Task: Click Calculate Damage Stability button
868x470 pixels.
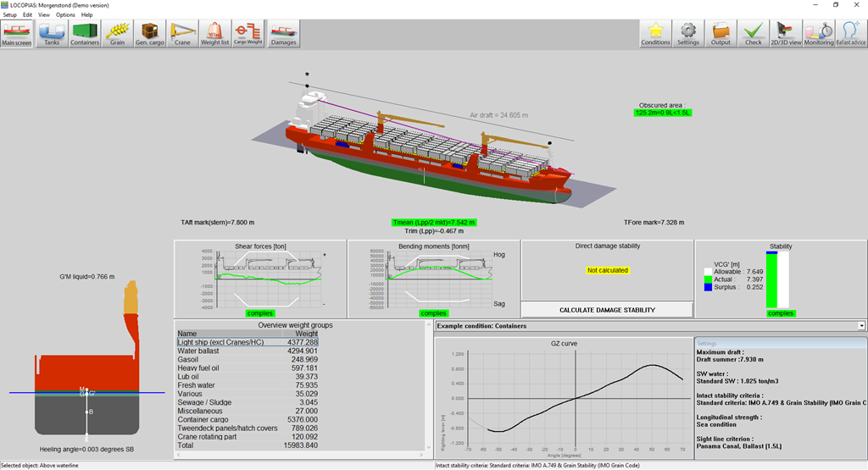Action: point(606,310)
